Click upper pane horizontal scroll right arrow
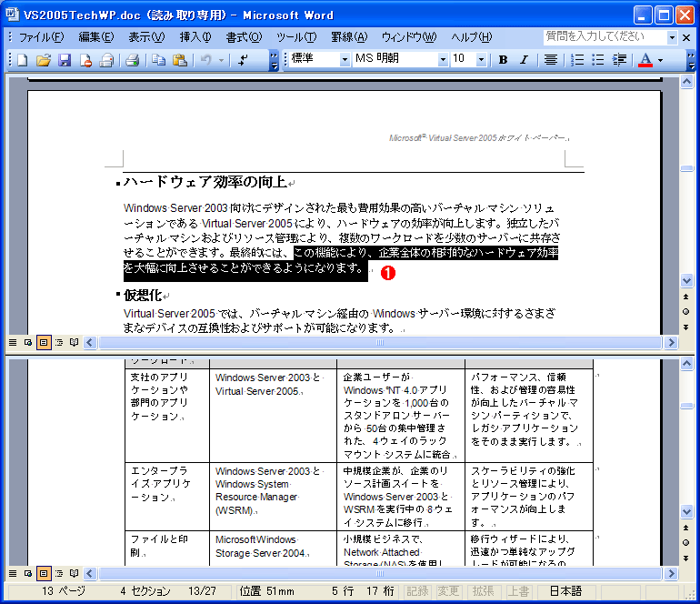This screenshot has height=604, width=700. point(671,343)
